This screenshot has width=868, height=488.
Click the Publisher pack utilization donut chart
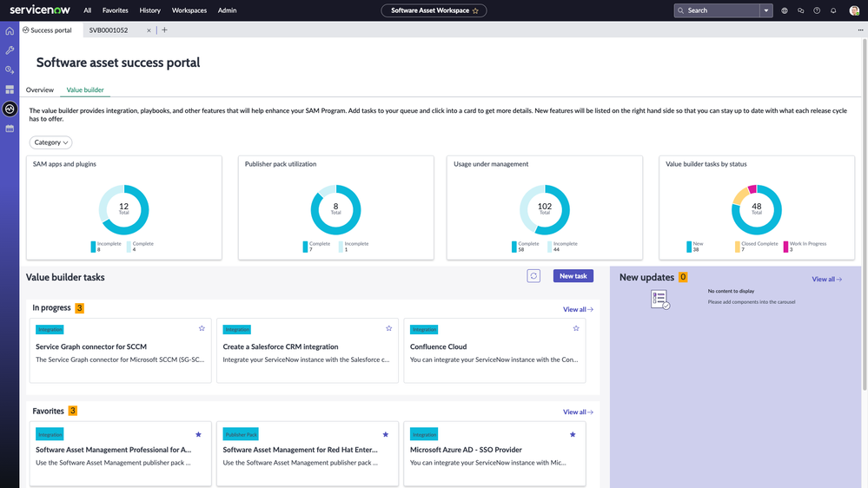[x=335, y=209]
